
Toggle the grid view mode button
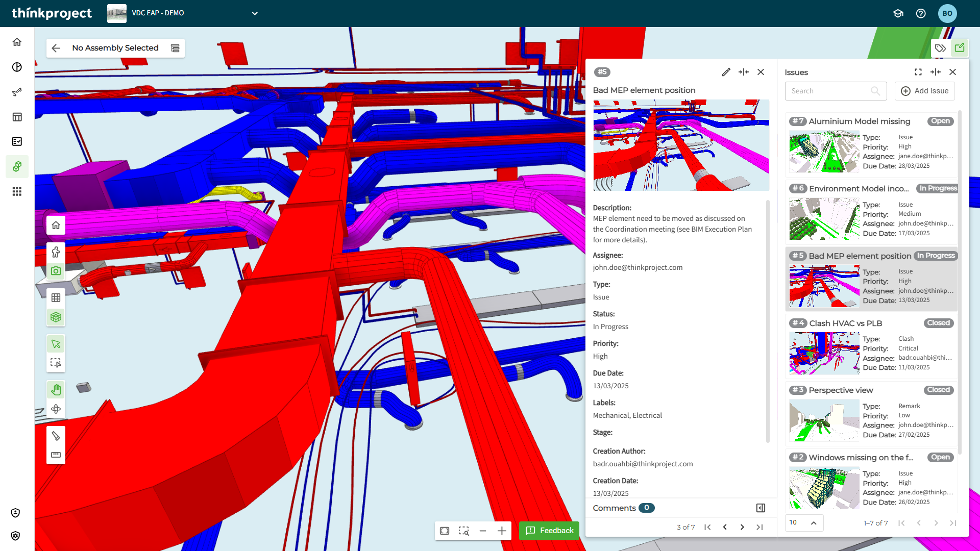(56, 297)
